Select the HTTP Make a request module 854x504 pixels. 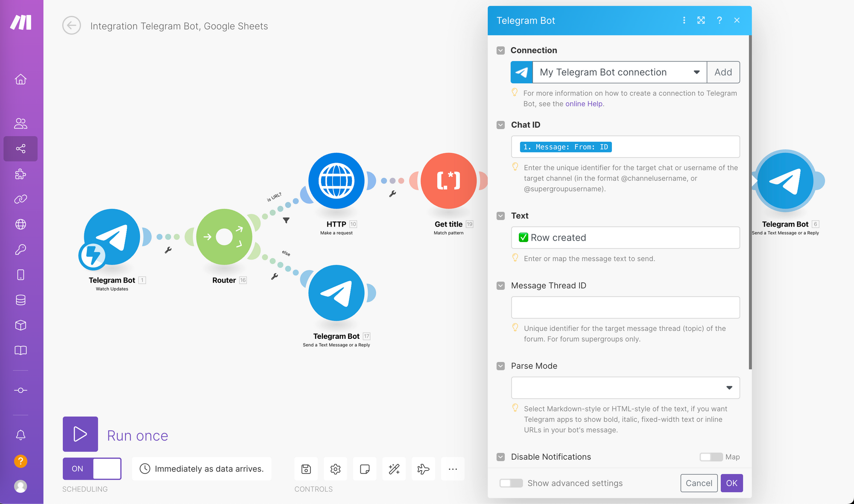point(336,181)
